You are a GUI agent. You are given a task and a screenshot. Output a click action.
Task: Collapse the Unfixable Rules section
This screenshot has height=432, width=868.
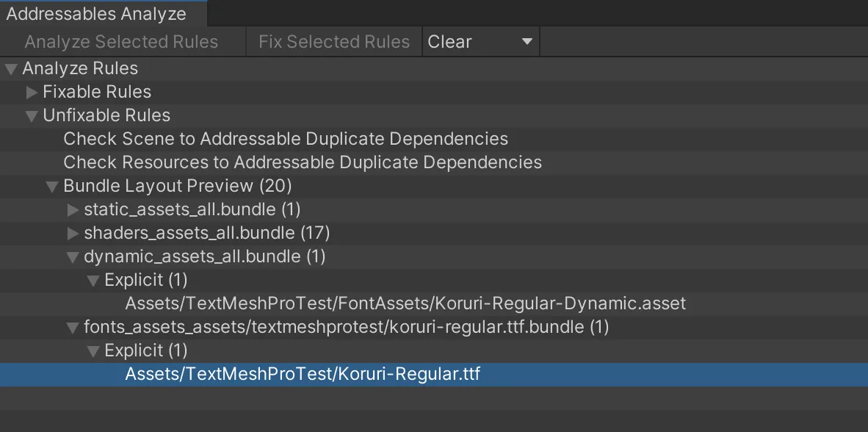(31, 115)
